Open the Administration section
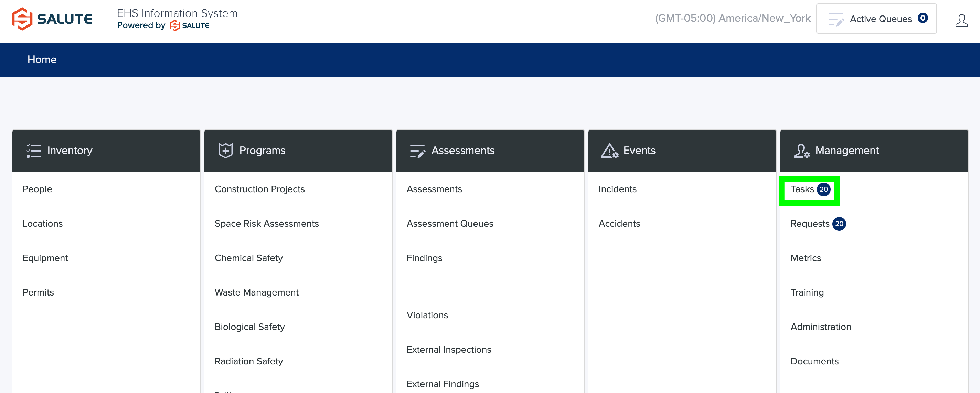 tap(821, 327)
